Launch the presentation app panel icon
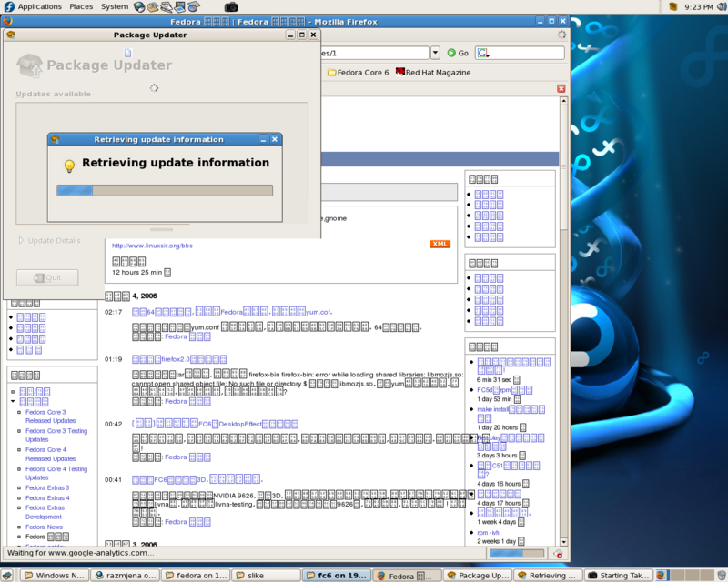The width and height of the screenshot is (728, 582). click(180, 6)
